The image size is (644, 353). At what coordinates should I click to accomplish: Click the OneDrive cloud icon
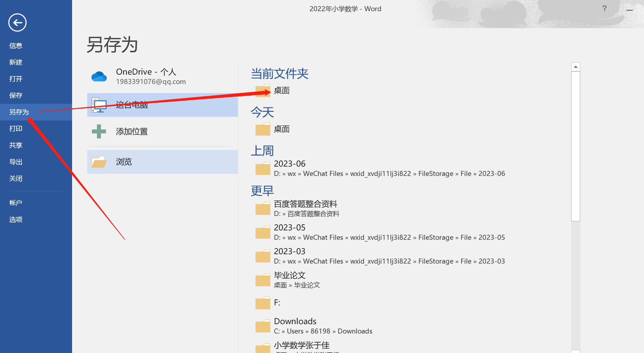(99, 76)
